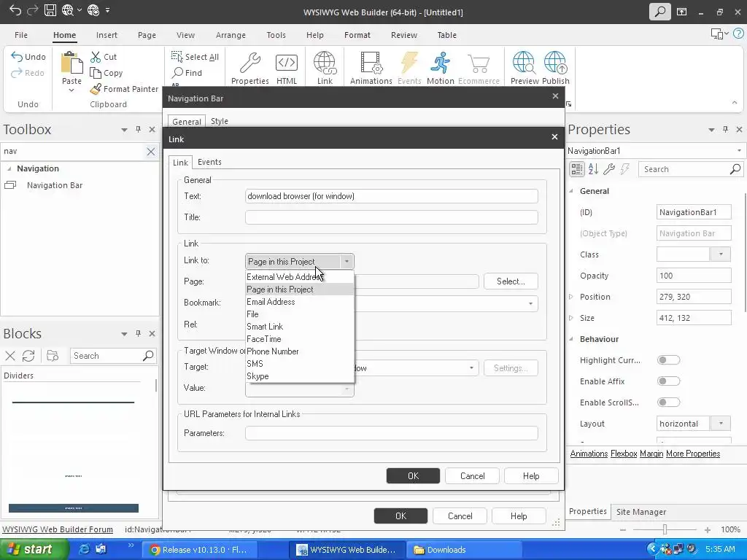The height and width of the screenshot is (560, 747).
Task: Choose Smart Link from list
Action: click(300, 326)
